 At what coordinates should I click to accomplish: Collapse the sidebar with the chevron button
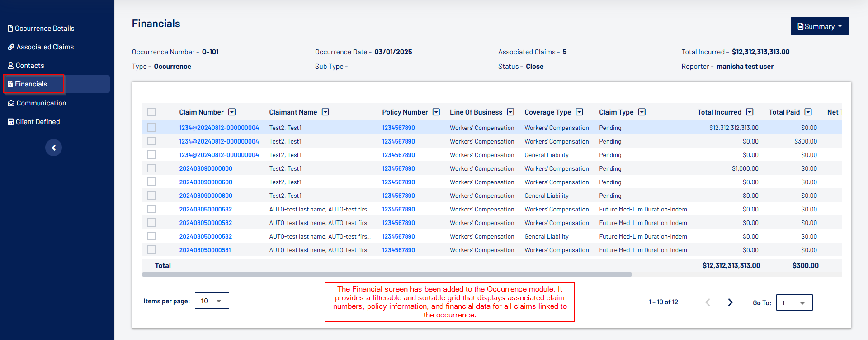pyautogui.click(x=53, y=148)
